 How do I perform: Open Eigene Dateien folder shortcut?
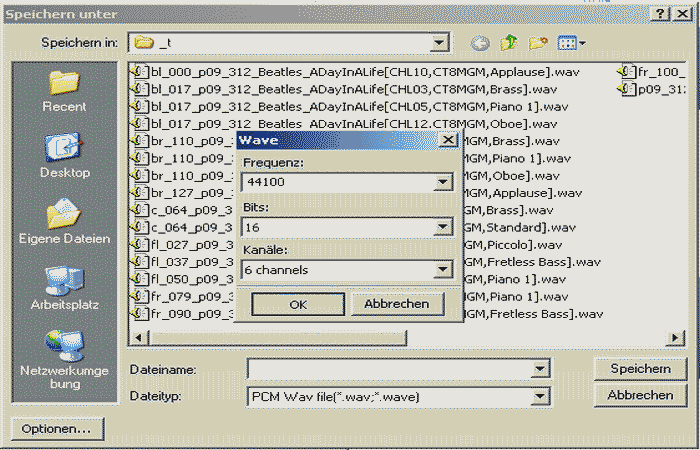tap(64, 220)
